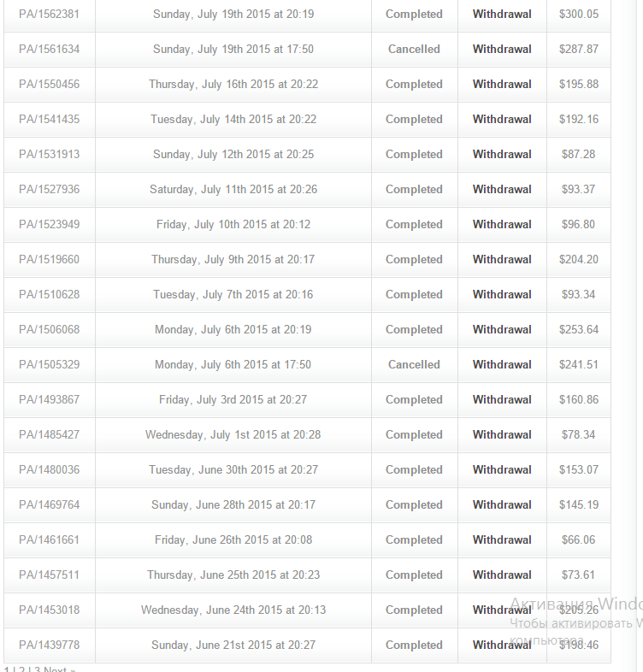Select date Tuesday, July 14th 2015
Image resolution: width=643 pixels, height=672 pixels.
tap(233, 119)
